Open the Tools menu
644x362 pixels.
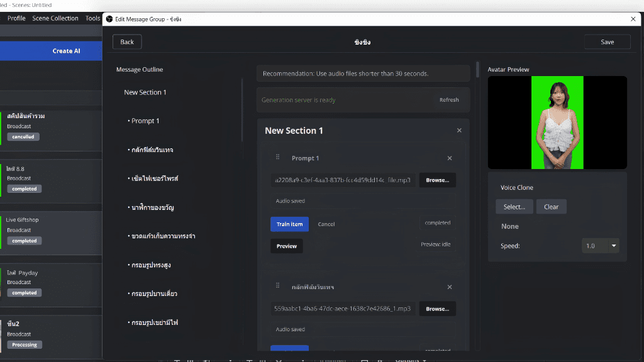click(92, 18)
